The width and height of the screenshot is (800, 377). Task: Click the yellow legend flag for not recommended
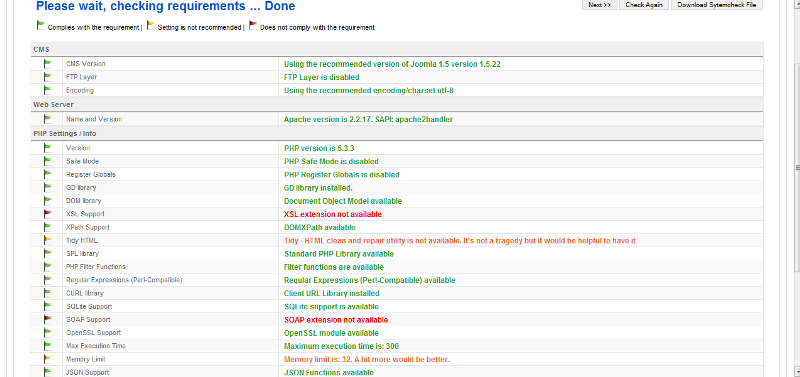coord(151,25)
